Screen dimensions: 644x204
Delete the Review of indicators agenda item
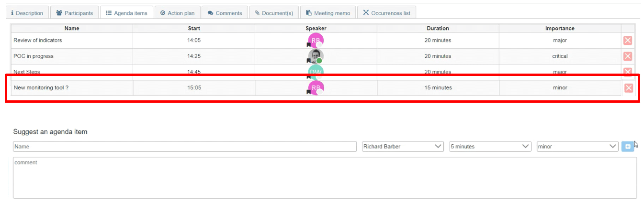coord(627,41)
